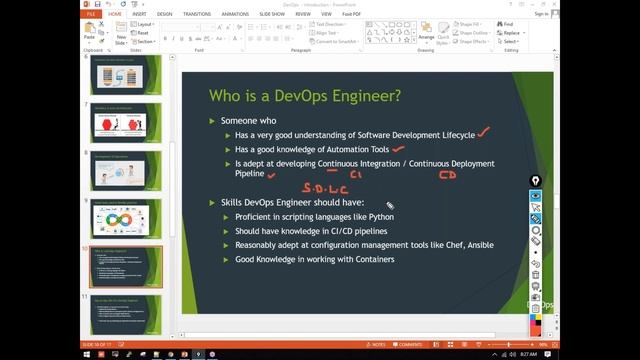
Task: Toggle Comments pane in status bar
Action: (407, 344)
